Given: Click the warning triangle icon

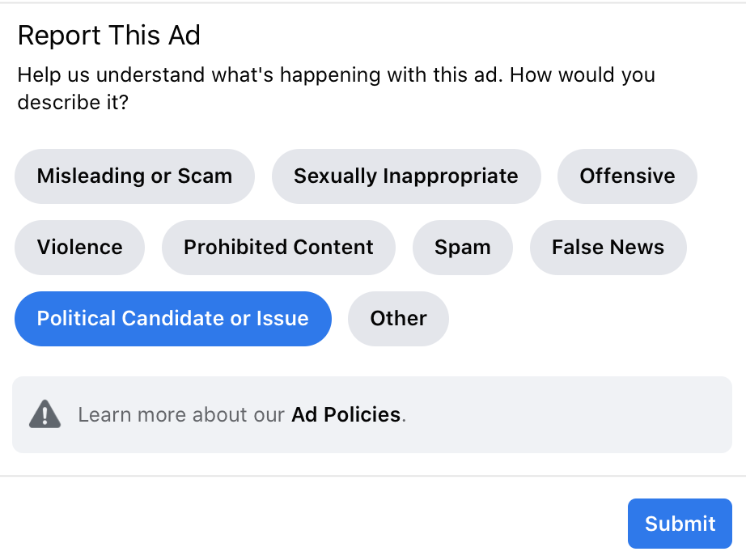Looking at the screenshot, I should click(x=45, y=415).
